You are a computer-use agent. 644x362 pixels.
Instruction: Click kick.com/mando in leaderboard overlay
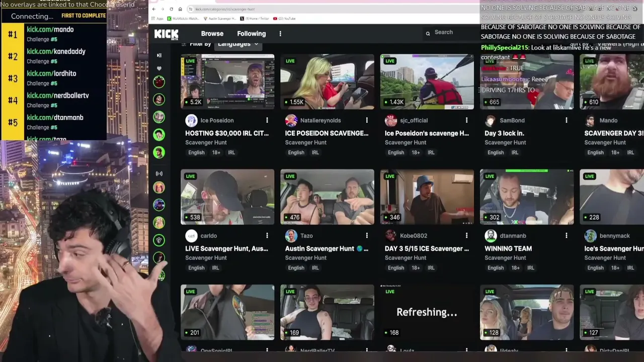[50, 30]
